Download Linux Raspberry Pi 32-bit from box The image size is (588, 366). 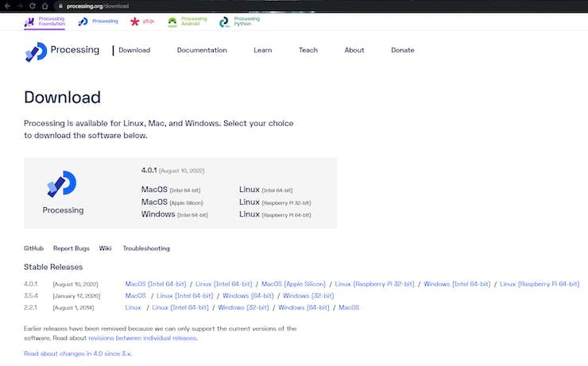(x=275, y=202)
